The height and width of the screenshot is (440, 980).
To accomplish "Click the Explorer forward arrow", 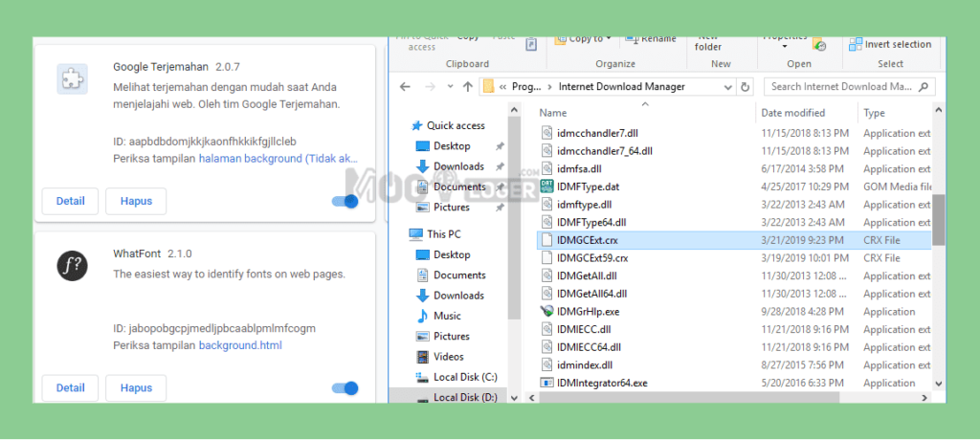I will pos(430,87).
